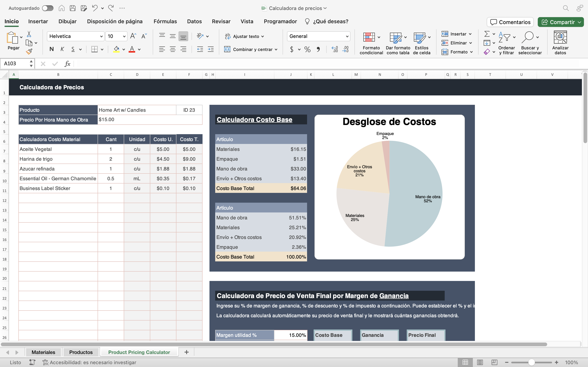
Task: Expand the General number format dropdown
Action: coord(347,36)
